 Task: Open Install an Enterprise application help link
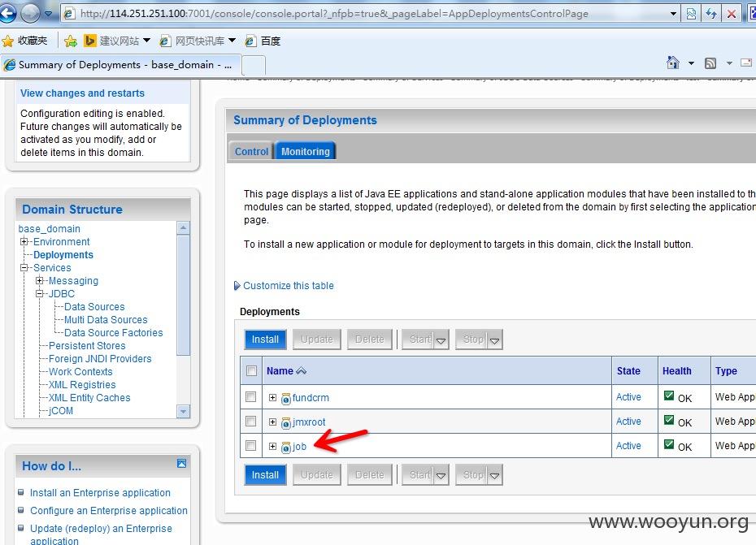pos(100,492)
